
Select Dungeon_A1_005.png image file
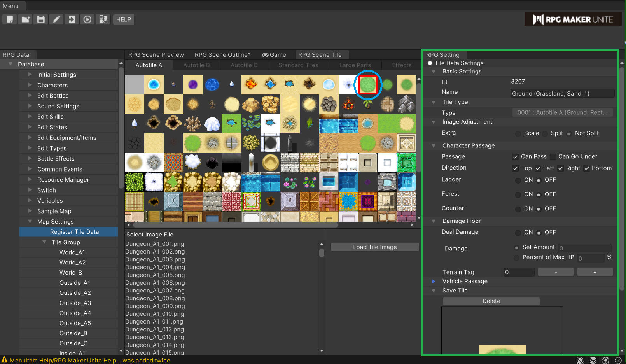155,275
